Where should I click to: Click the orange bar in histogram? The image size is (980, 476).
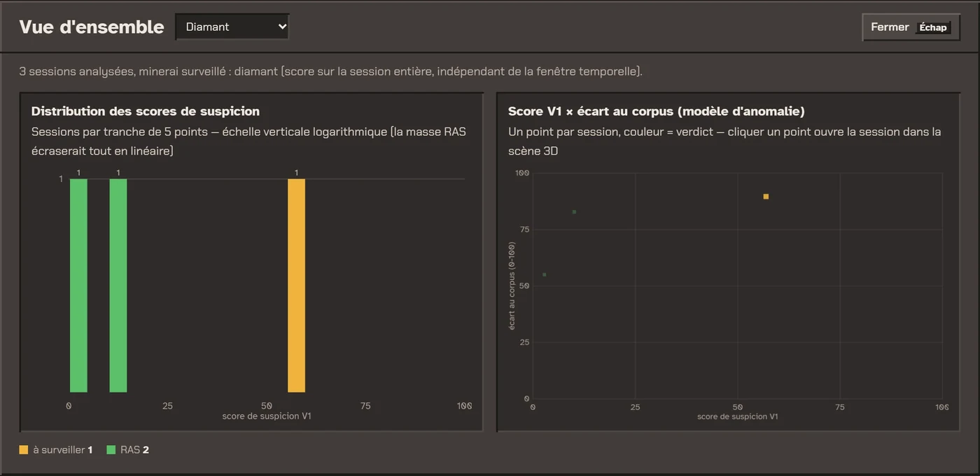[297, 286]
